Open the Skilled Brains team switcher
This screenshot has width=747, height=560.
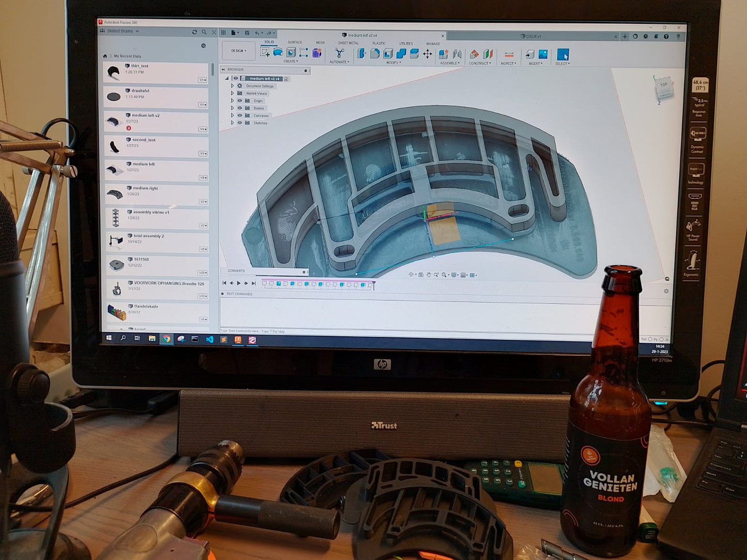click(x=123, y=31)
